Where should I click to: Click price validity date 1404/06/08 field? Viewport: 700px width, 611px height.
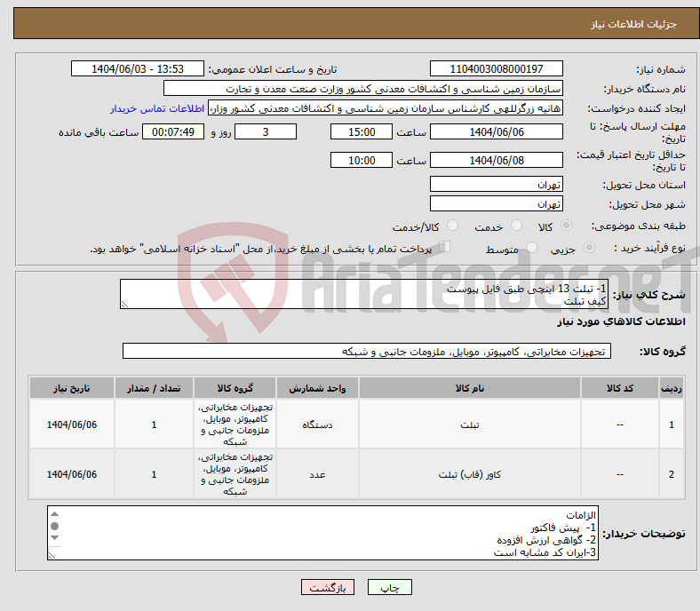[x=496, y=160]
